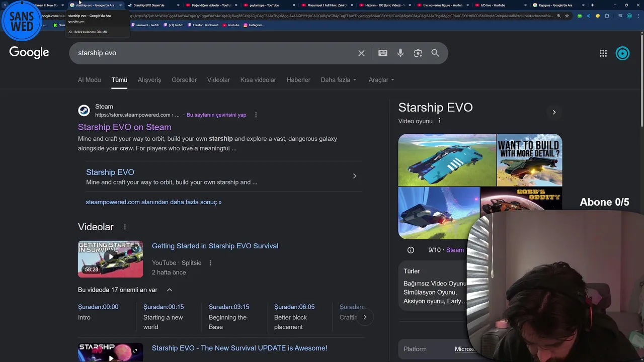Open the Gobb's Oddity image thumbnail
Screen dimensions: 644x362
click(x=521, y=200)
